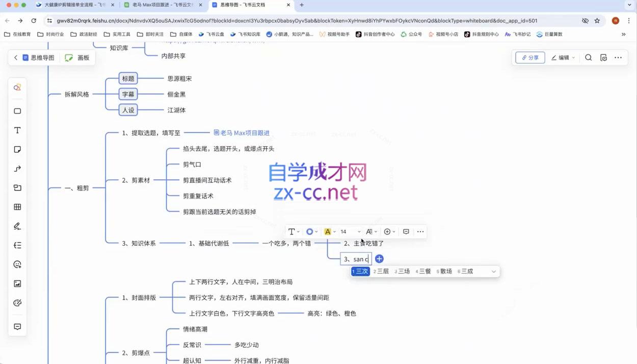Image resolution: width=637 pixels, height=364 pixels.
Task: Switch to the 画板 tab
Action: pyautogui.click(x=76, y=58)
